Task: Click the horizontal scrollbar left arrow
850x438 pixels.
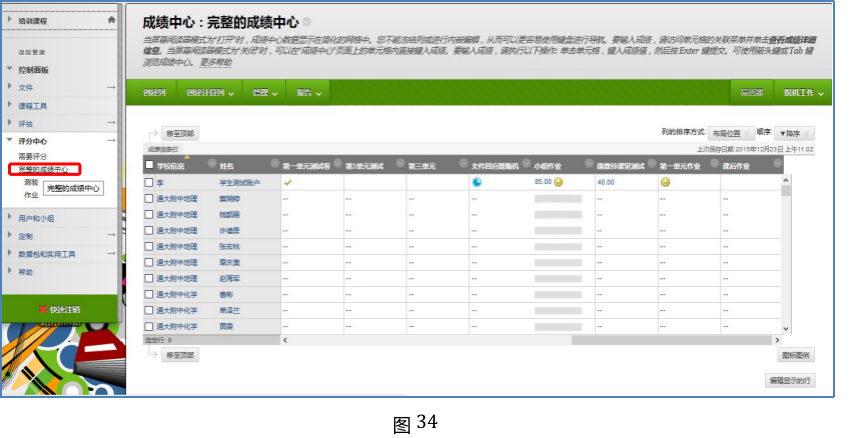Action: pyautogui.click(x=285, y=340)
